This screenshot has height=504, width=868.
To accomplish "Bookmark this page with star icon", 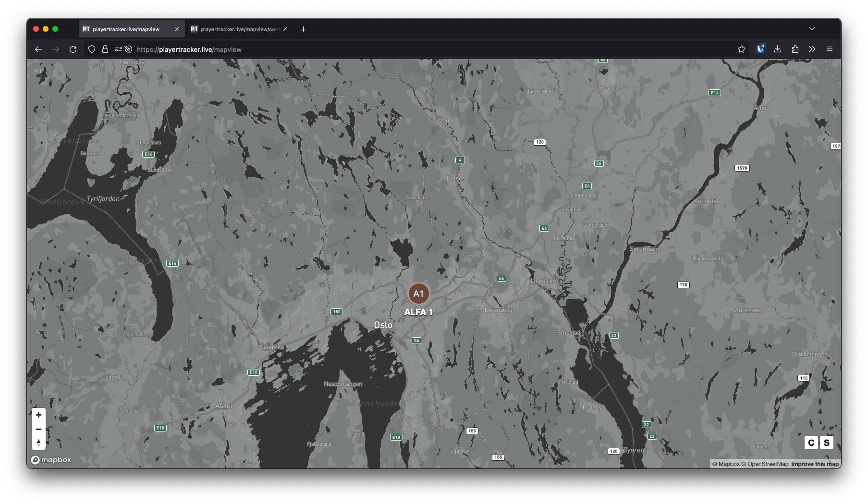I will click(x=742, y=49).
